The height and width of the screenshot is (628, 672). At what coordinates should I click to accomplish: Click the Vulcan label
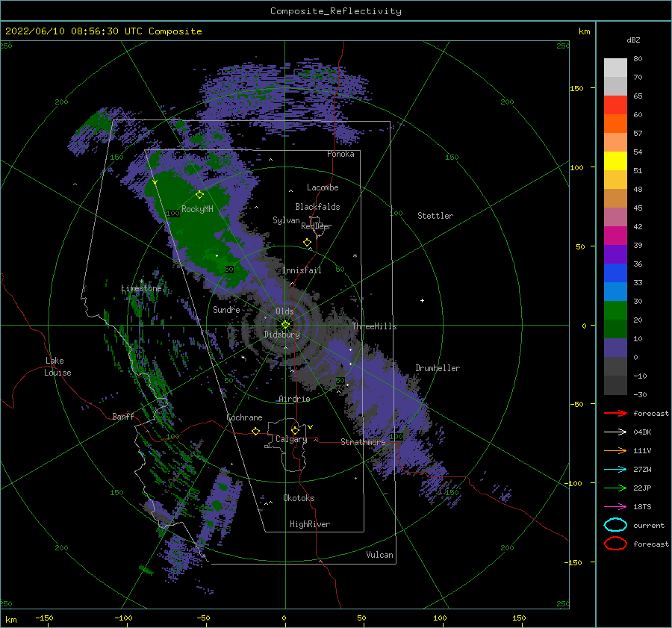[380, 555]
